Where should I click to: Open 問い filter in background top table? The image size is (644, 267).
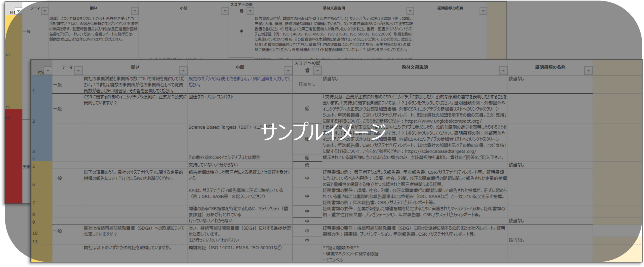[x=135, y=11]
